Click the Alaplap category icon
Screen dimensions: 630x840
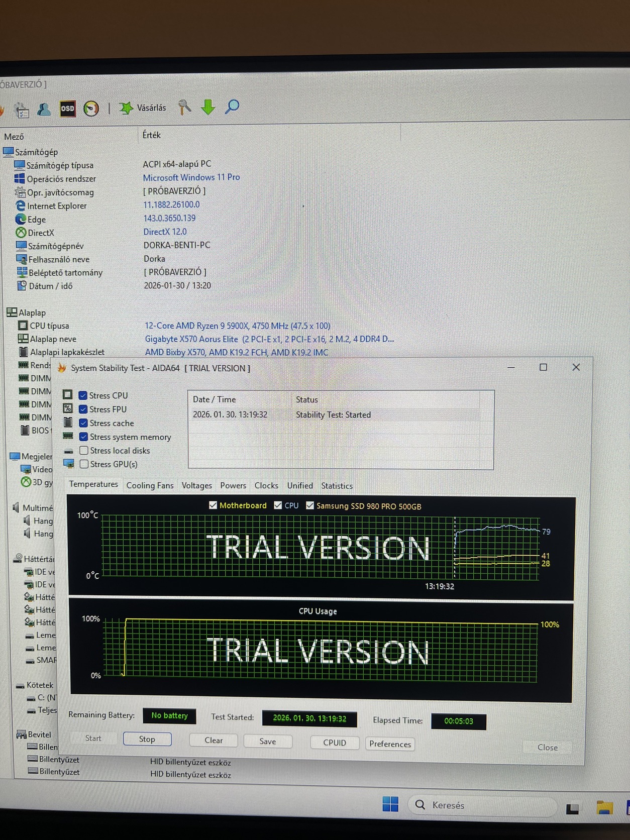coord(12,312)
